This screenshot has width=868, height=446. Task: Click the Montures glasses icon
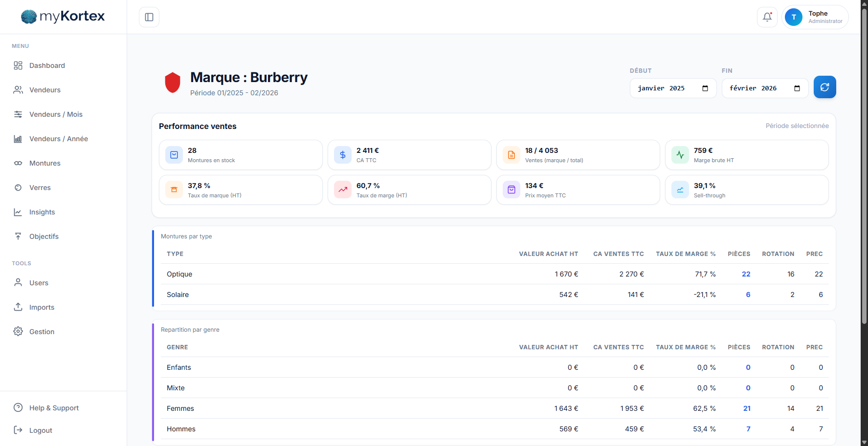(x=18, y=163)
